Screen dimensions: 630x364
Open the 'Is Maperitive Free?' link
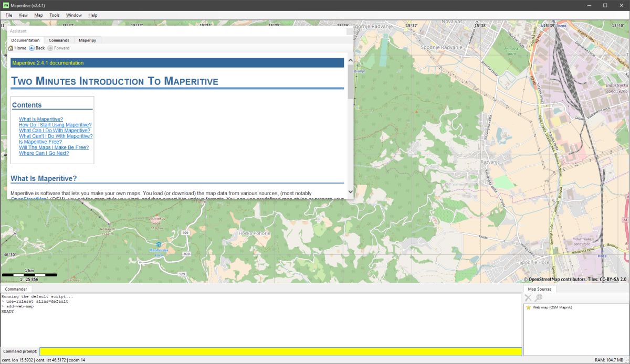[x=40, y=142]
